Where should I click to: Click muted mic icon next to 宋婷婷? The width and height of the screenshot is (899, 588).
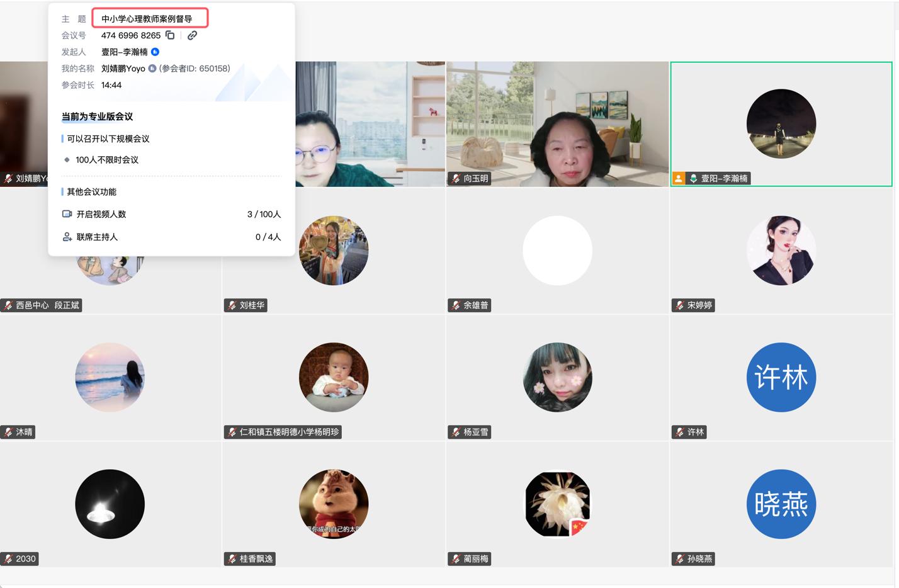point(679,305)
